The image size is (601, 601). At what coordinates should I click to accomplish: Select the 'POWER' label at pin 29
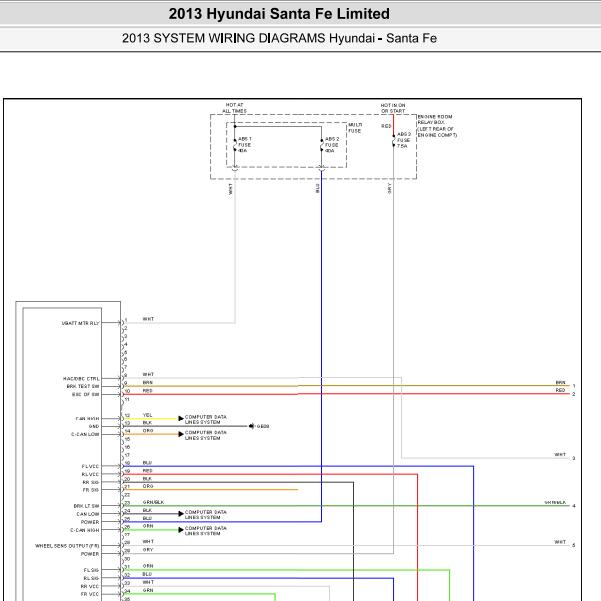pos(90,554)
